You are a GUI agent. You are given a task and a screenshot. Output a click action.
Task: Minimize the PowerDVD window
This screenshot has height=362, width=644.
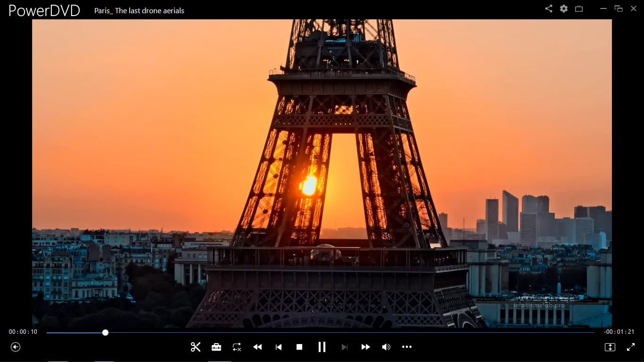tap(603, 8)
